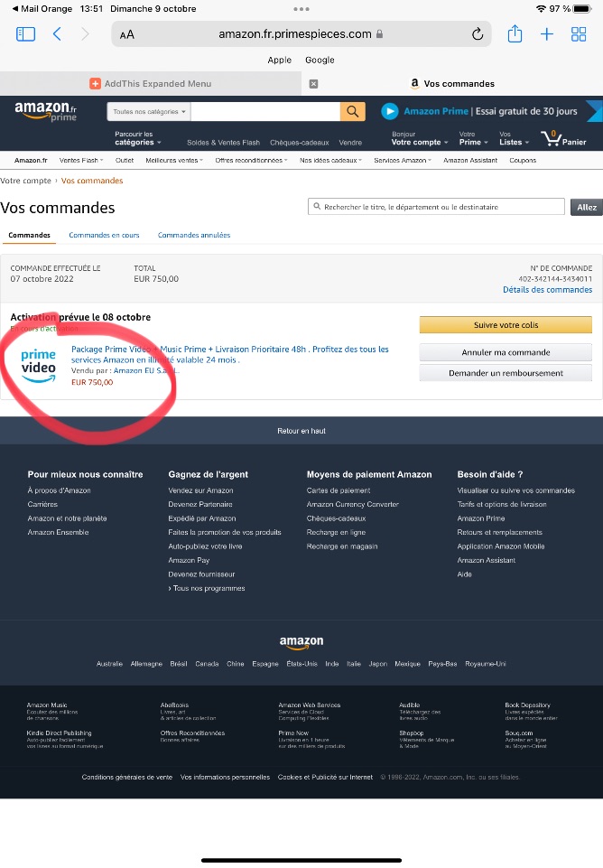Open the Safari sidebar panel

click(25, 34)
